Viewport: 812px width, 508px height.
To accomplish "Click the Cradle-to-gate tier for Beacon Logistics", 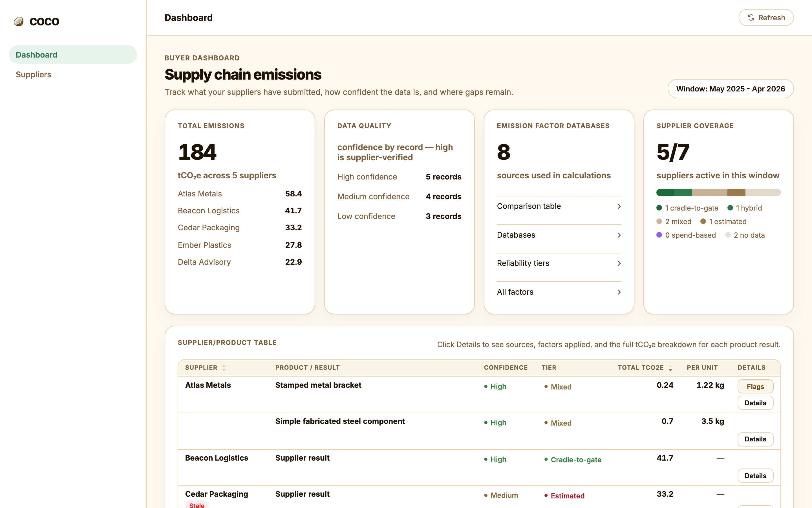I will [573, 460].
